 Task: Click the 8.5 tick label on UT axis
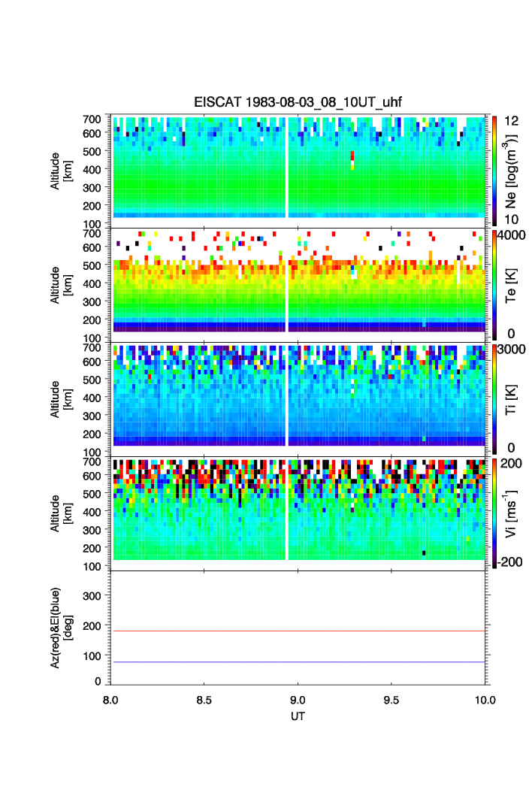coord(204,699)
